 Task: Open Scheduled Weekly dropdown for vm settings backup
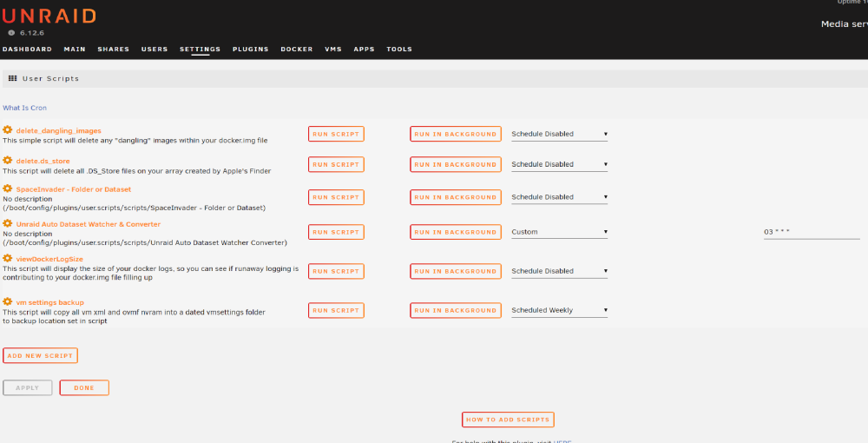pyautogui.click(x=559, y=311)
